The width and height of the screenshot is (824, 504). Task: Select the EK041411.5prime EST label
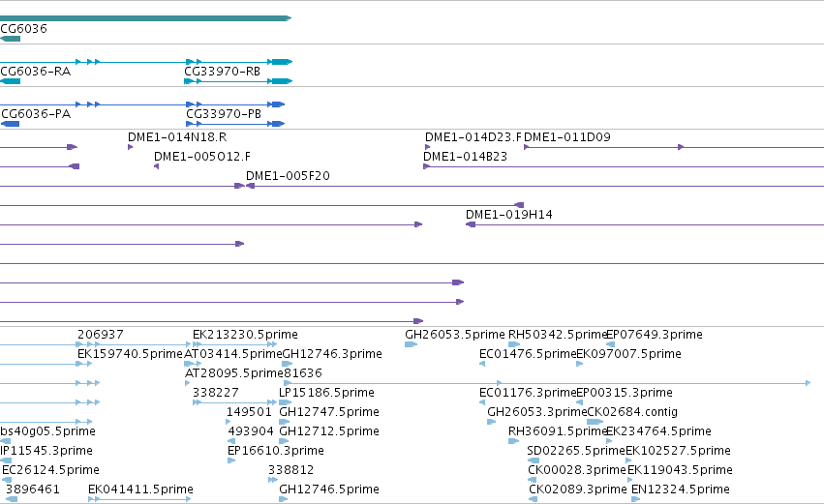(140, 489)
